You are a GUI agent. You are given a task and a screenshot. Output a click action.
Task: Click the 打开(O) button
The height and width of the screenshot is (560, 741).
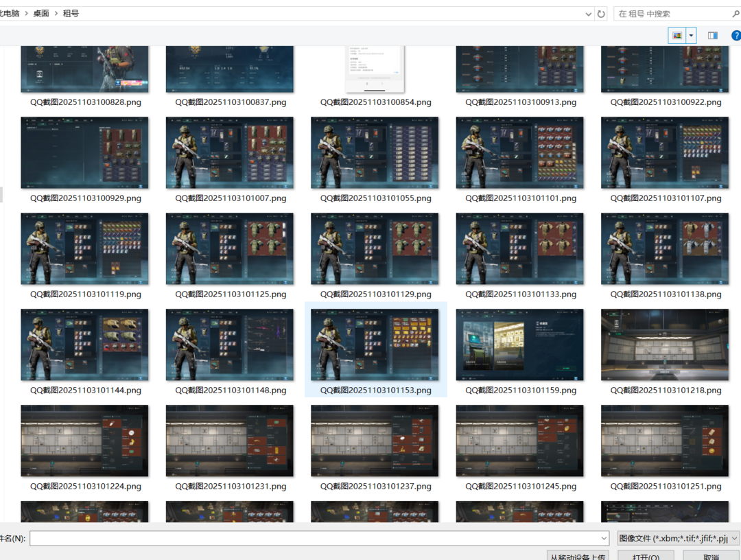(646, 555)
